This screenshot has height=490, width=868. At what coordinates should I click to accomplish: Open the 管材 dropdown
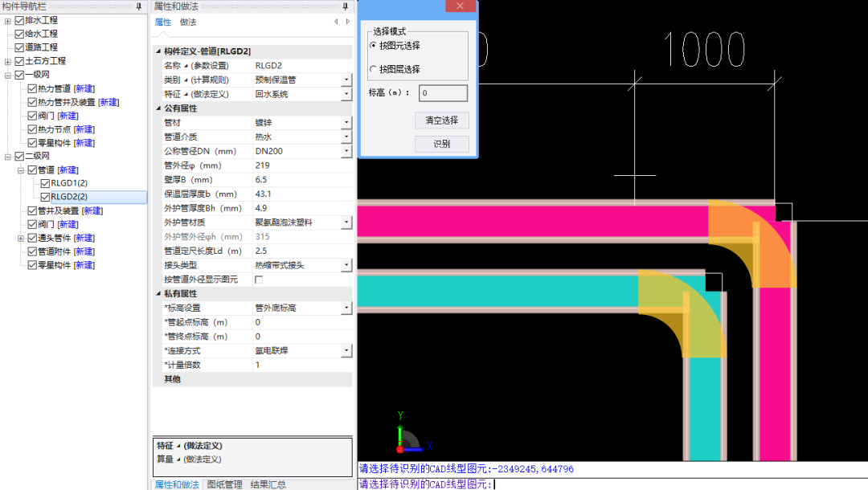pyautogui.click(x=346, y=122)
